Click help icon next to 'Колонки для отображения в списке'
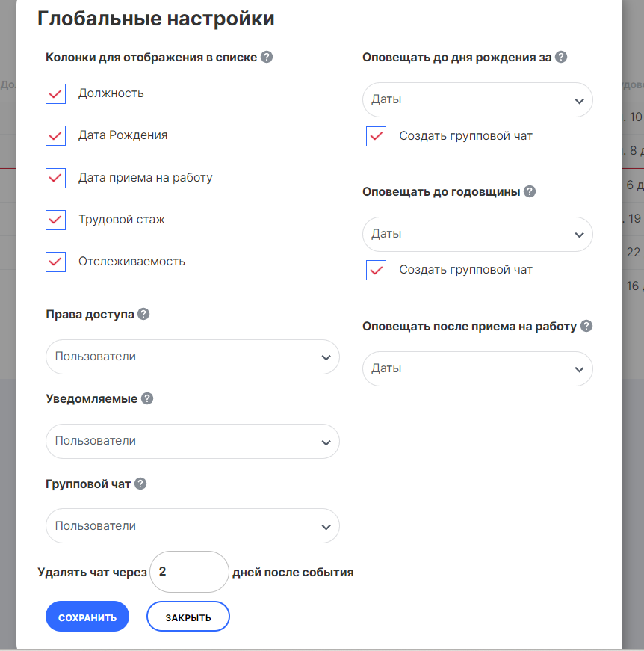The width and height of the screenshot is (644, 651). tap(267, 57)
